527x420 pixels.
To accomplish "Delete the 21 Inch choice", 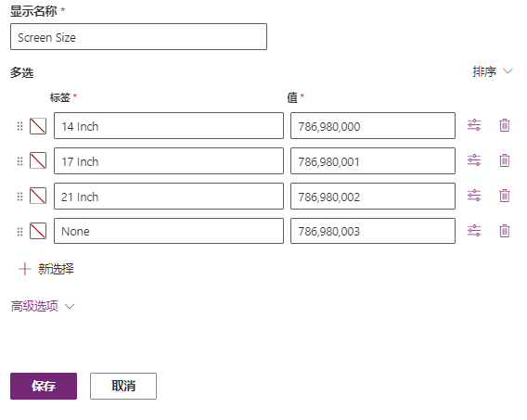I will pyautogui.click(x=505, y=196).
